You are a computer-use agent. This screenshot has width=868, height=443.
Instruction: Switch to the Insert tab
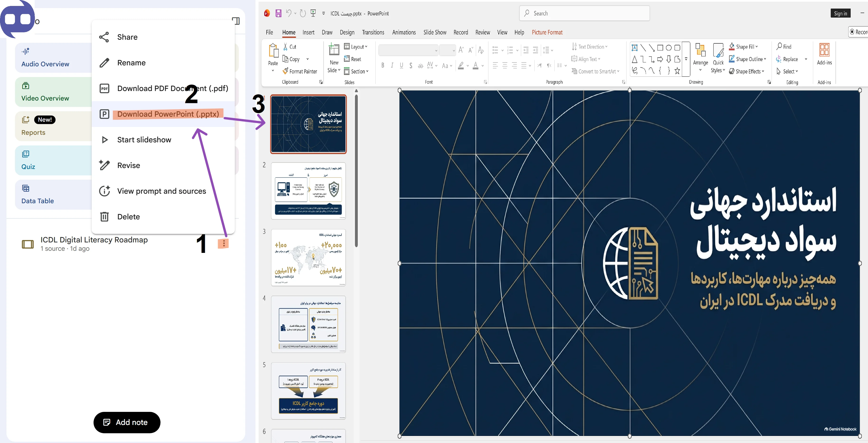(x=308, y=32)
